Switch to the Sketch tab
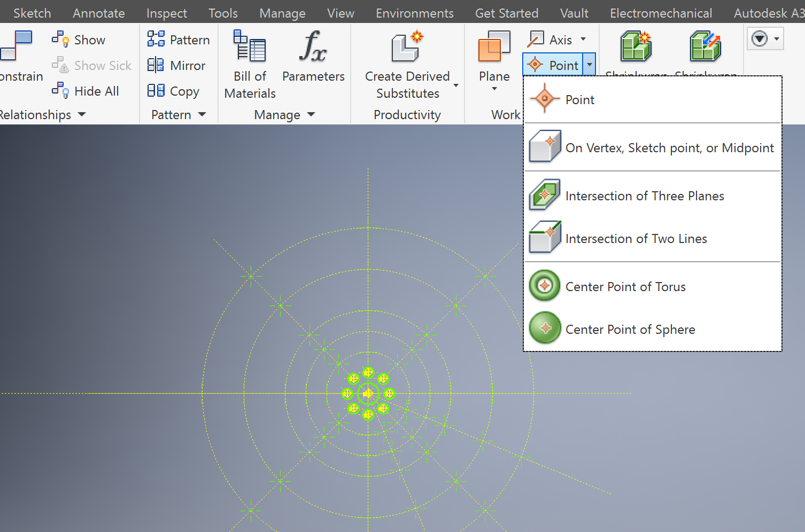The height and width of the screenshot is (532, 805). coord(32,13)
